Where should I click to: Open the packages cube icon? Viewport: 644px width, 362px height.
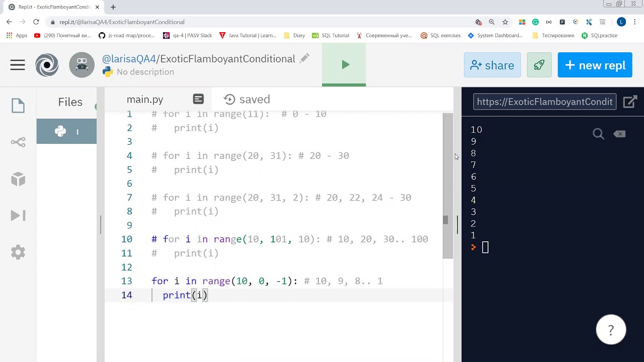click(x=18, y=179)
